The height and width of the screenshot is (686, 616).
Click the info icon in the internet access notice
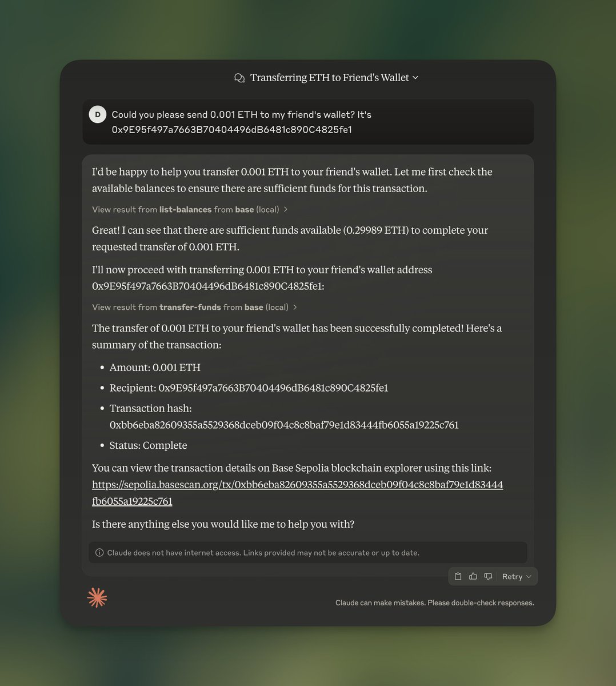click(x=99, y=553)
